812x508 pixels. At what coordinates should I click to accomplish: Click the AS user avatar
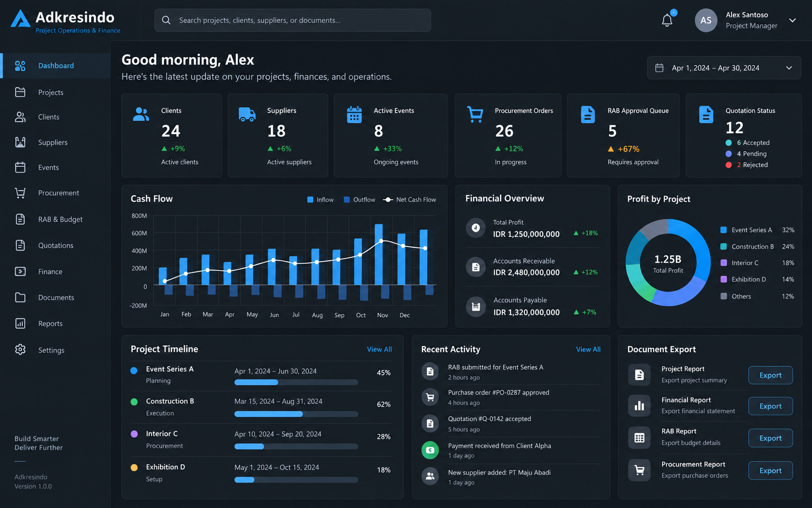706,20
